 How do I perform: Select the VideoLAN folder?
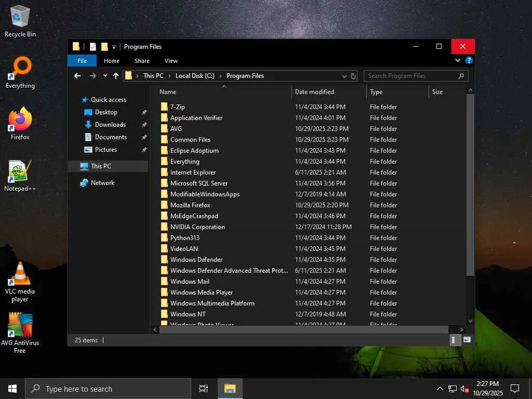click(184, 249)
